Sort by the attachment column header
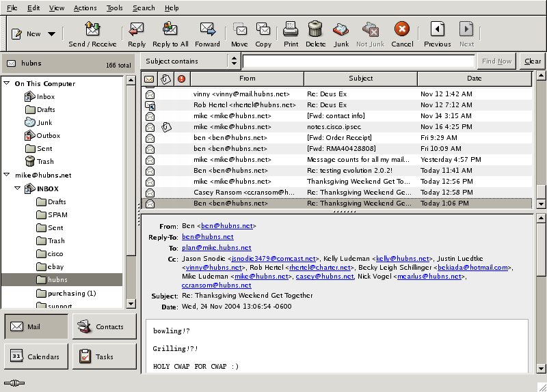Viewport: 547px width, 392px height. click(x=165, y=79)
